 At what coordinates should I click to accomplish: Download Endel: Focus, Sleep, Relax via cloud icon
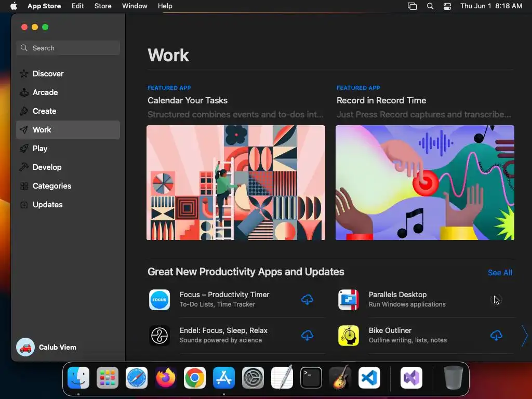[x=307, y=336]
